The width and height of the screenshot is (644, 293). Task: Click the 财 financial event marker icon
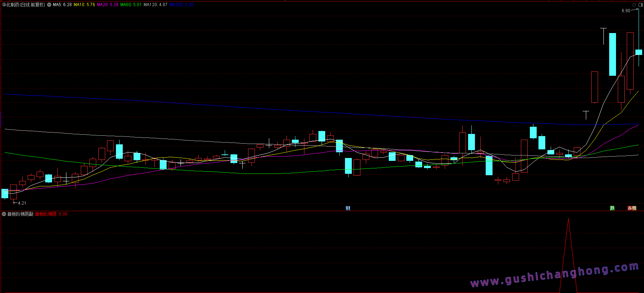coord(348,208)
